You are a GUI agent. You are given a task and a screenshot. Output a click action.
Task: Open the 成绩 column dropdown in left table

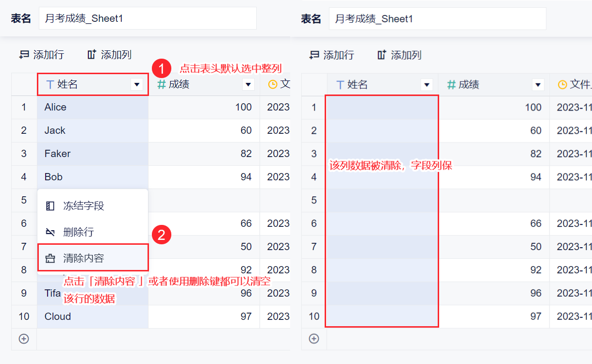coord(248,85)
